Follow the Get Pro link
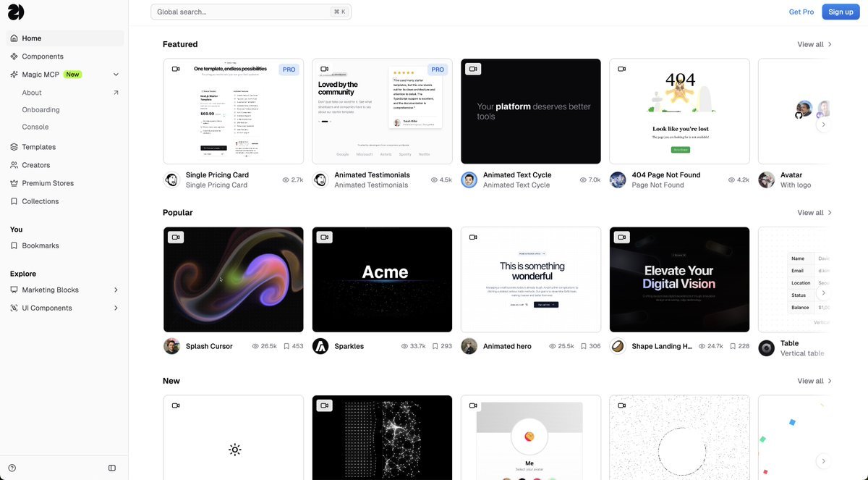 [801, 12]
